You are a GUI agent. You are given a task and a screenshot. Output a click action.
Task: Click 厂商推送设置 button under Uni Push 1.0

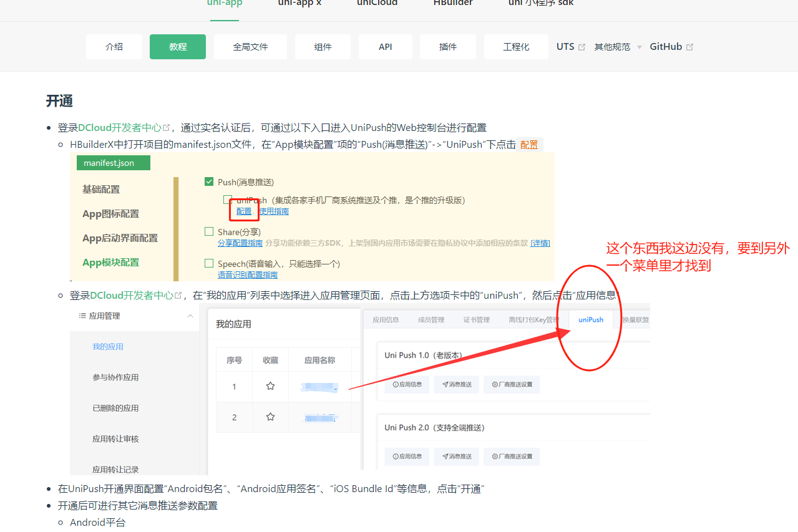click(x=512, y=385)
